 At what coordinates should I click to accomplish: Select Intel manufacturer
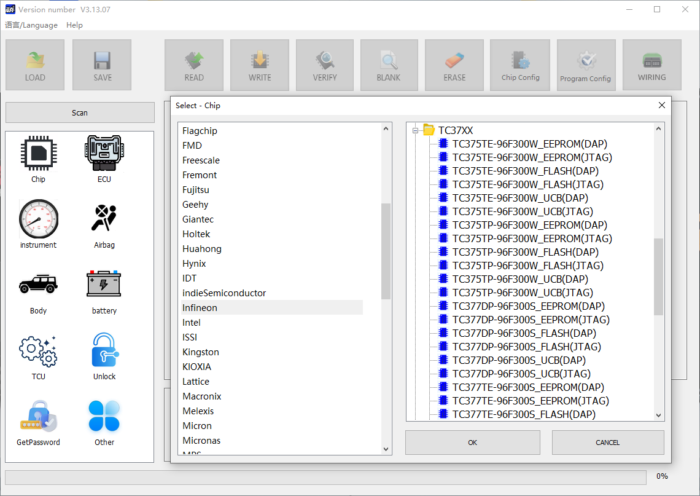click(191, 322)
